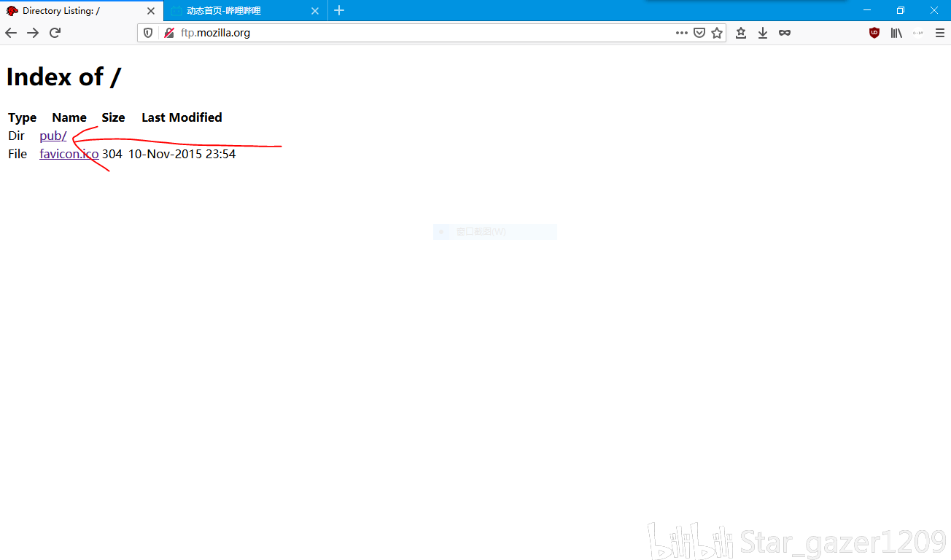Open the Library sidebar icon
The width and height of the screenshot is (951, 560).
(896, 33)
